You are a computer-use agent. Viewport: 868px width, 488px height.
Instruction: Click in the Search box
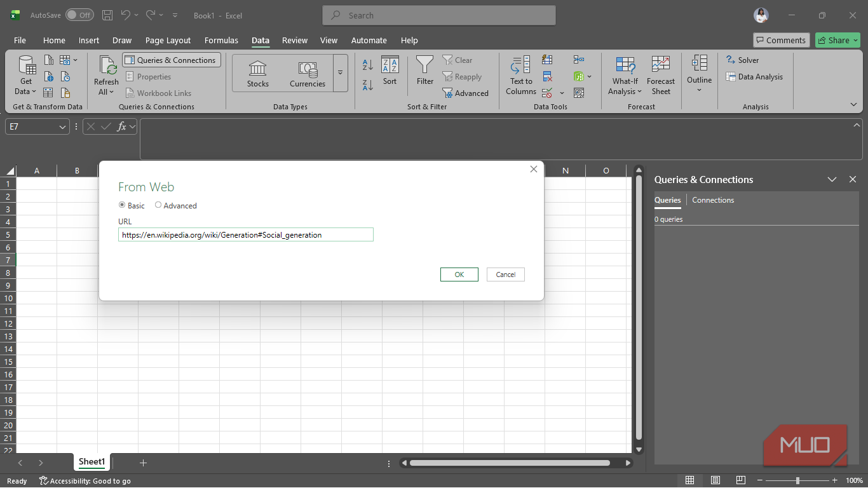pos(439,15)
